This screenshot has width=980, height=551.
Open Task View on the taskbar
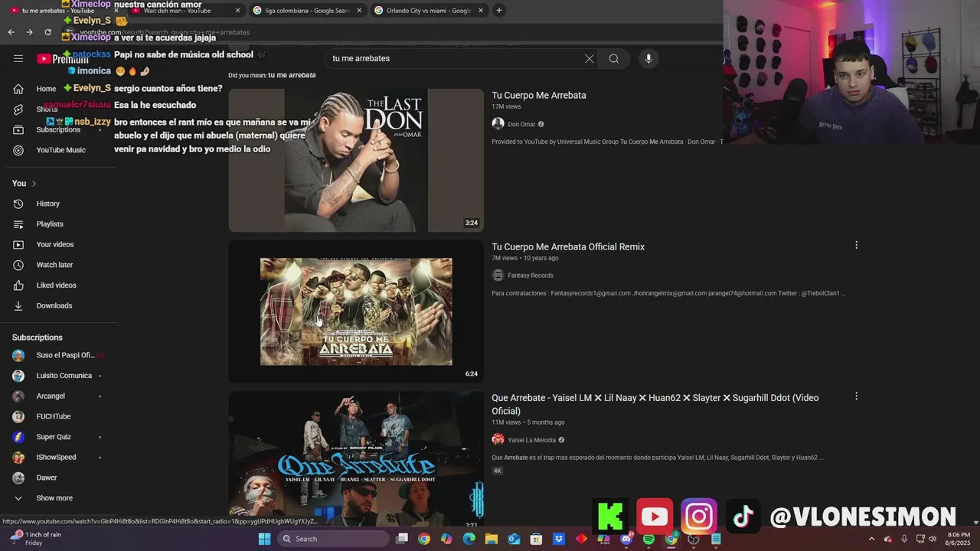pos(402,539)
